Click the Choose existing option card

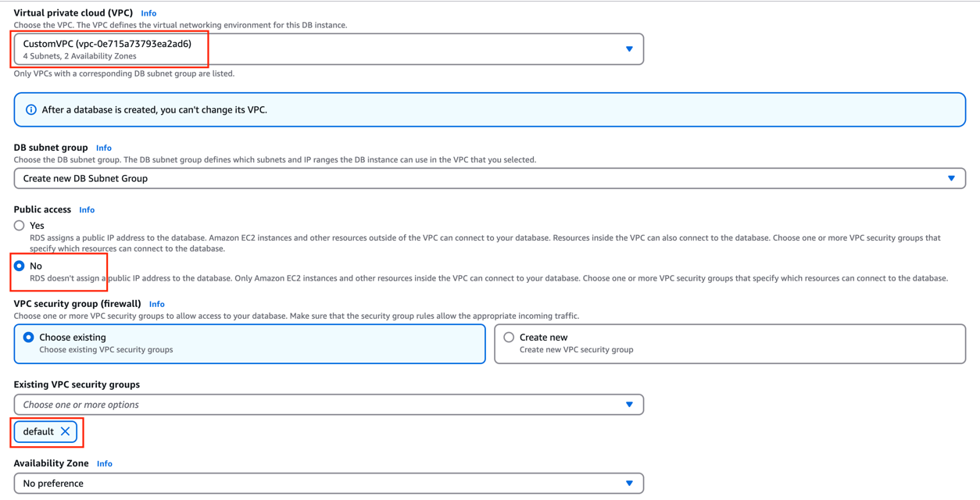249,344
